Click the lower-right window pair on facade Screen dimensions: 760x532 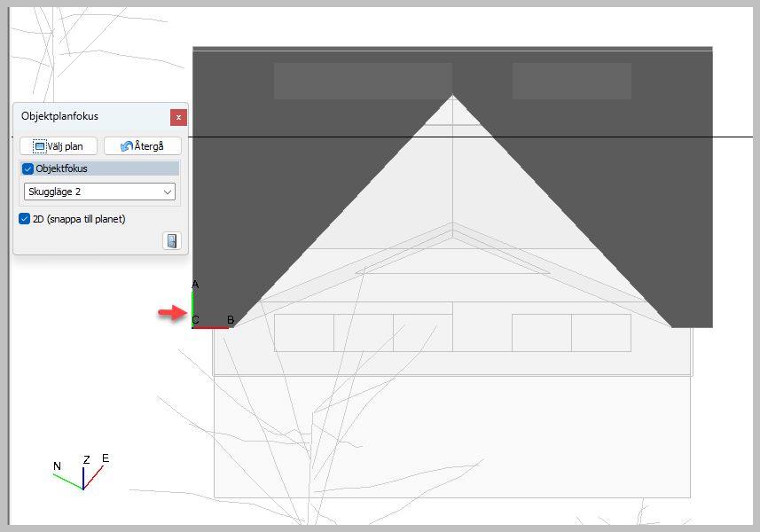571,332
